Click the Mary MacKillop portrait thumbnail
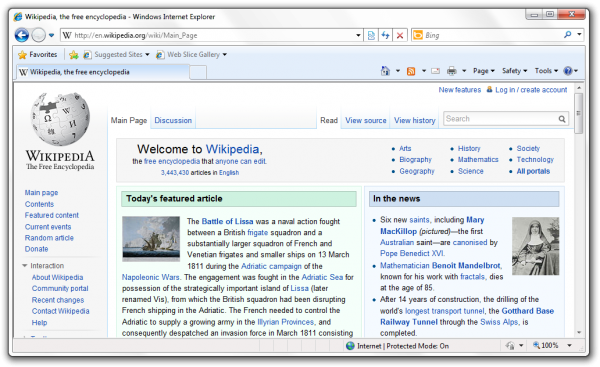 coord(535,246)
